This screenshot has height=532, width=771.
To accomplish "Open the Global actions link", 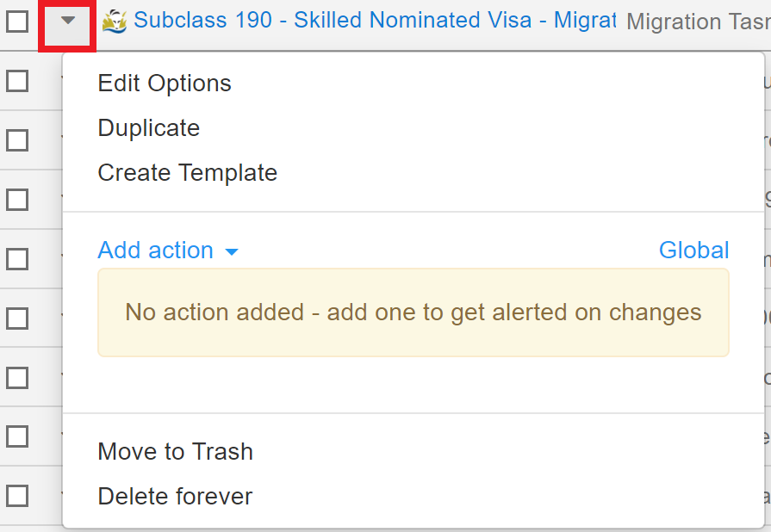I will click(693, 250).
